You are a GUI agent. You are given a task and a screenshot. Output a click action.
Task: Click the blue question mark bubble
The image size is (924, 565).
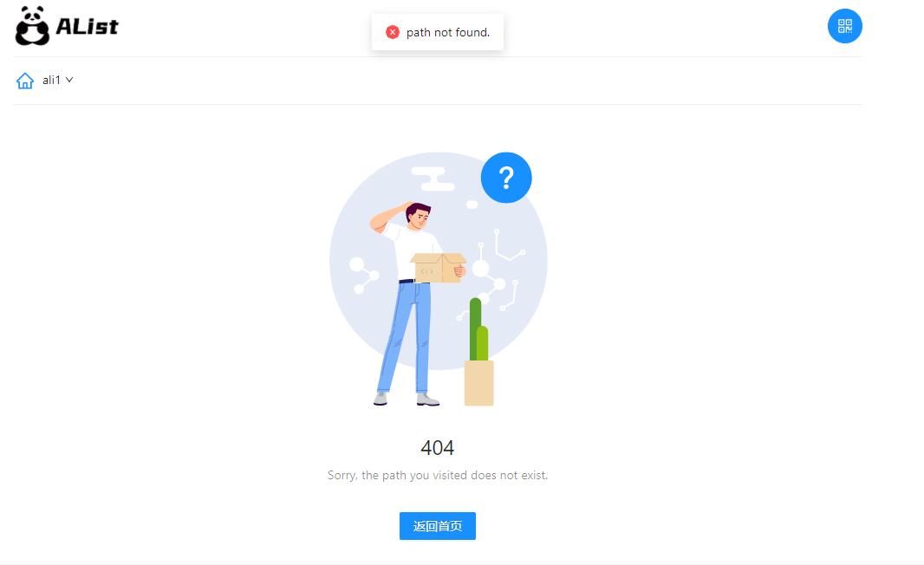click(506, 178)
